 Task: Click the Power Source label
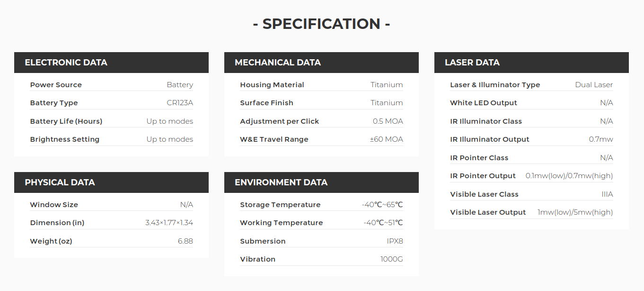[56, 85]
